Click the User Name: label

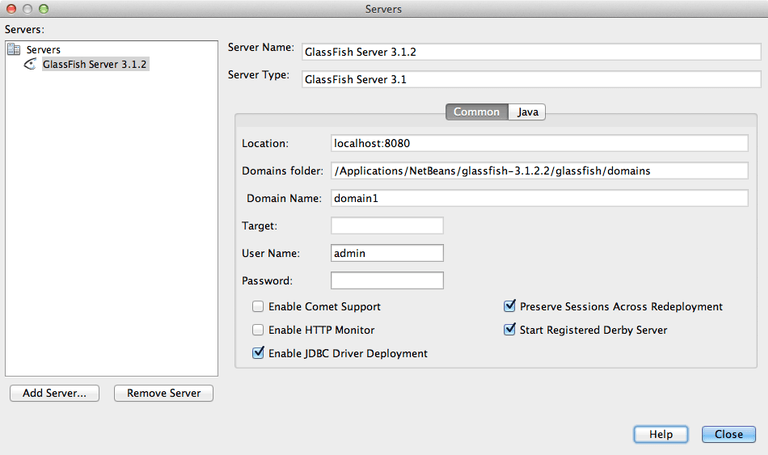270,253
